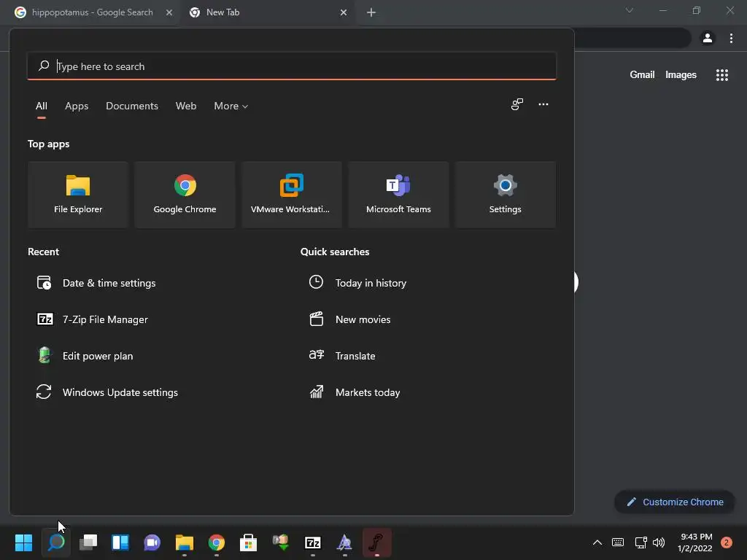747x560 pixels.
Task: Launch Google Chrome from Top apps
Action: tap(185, 195)
